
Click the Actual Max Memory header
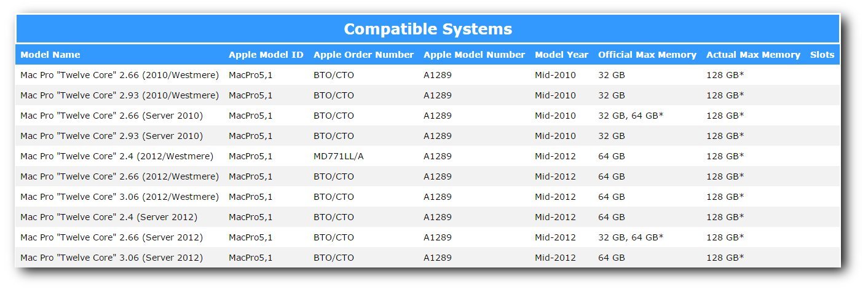[x=753, y=55]
